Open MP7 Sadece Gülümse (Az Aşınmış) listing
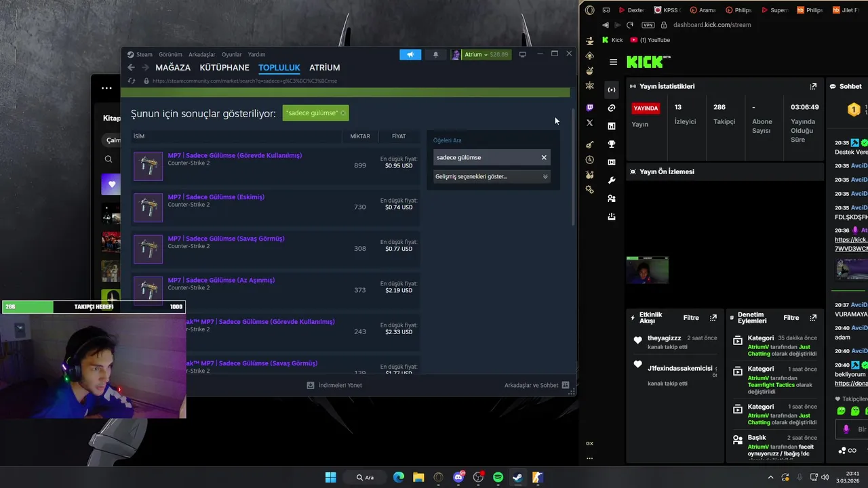This screenshot has width=868, height=488. pyautogui.click(x=221, y=280)
